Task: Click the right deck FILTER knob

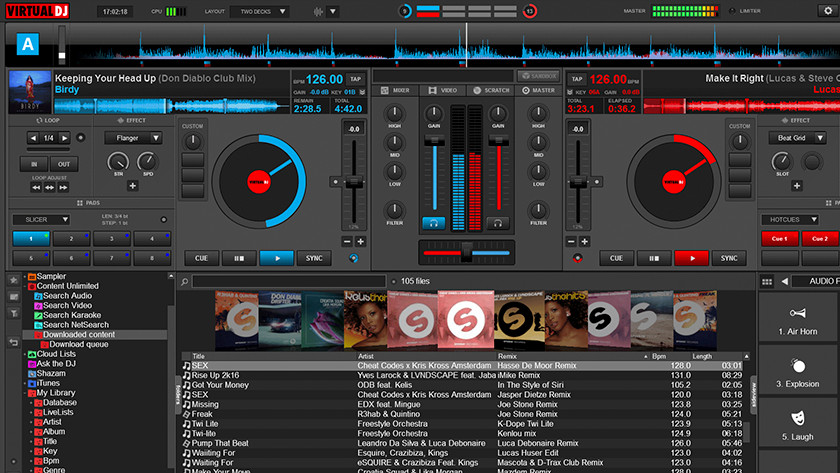Action: 538,211
